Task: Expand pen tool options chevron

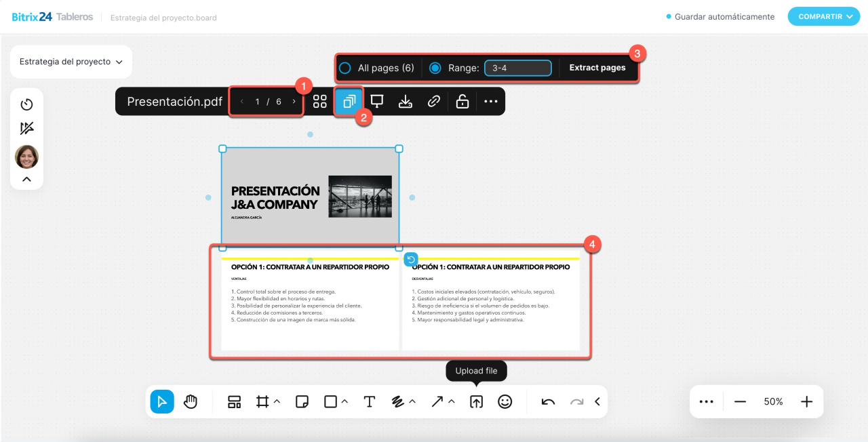Action: click(412, 402)
